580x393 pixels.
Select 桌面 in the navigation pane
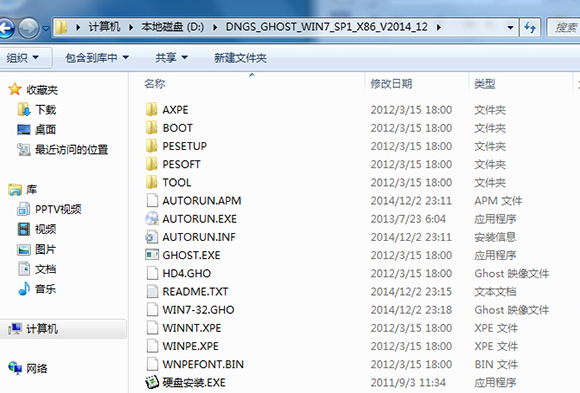[45, 130]
